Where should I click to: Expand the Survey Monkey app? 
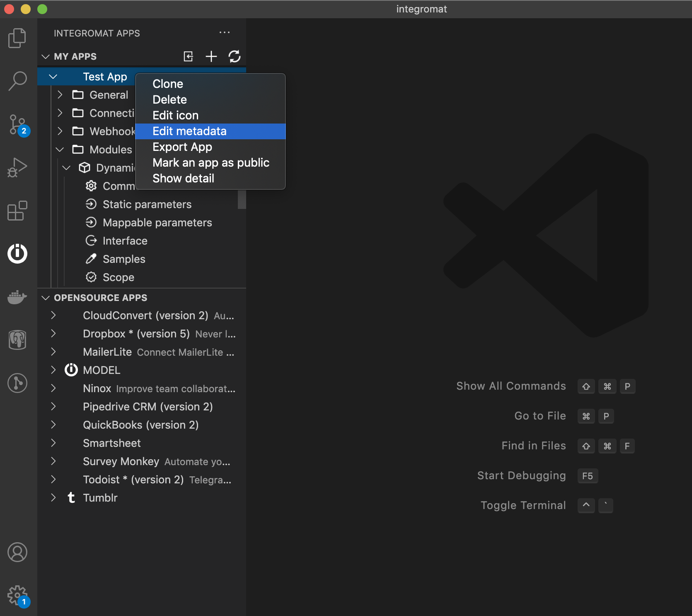coord(53,461)
